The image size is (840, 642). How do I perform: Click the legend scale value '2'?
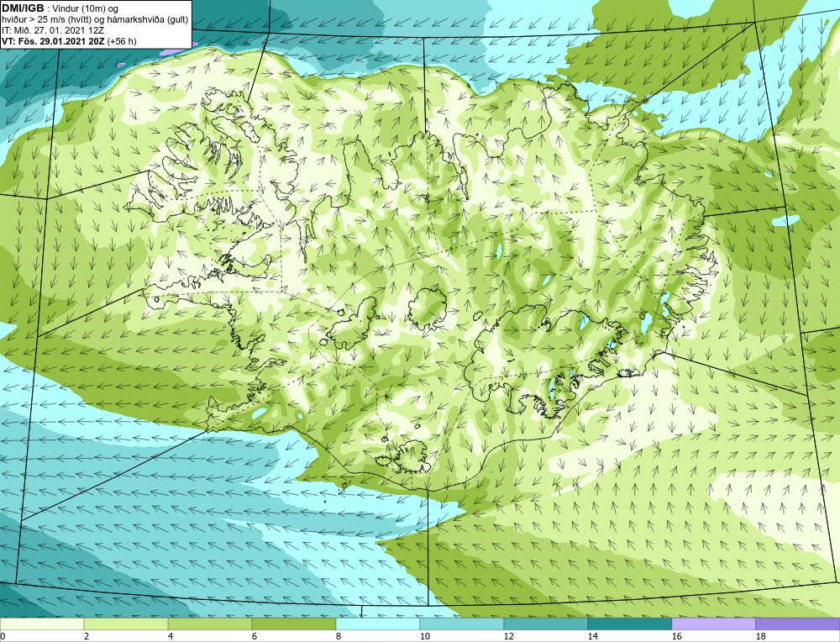click(87, 636)
